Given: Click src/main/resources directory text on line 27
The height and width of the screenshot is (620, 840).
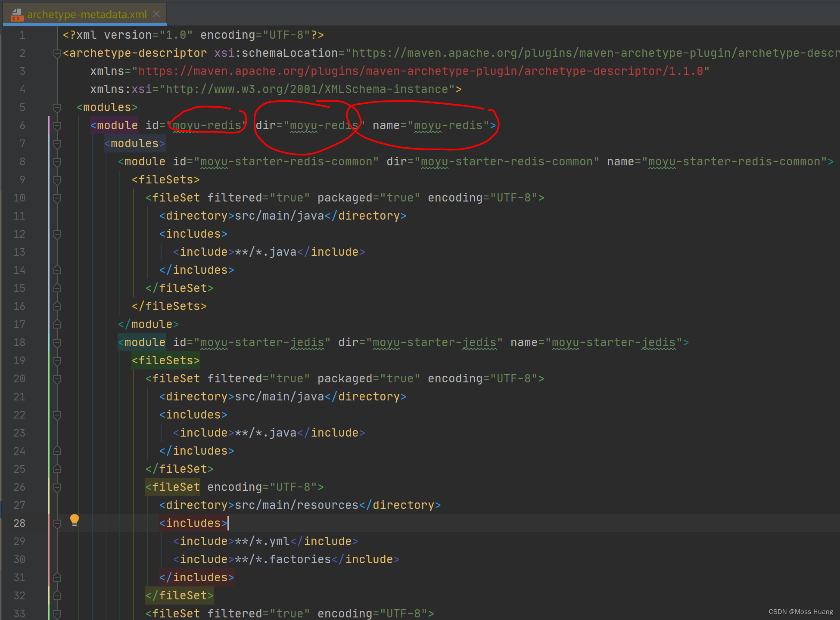Looking at the screenshot, I should coord(297,505).
